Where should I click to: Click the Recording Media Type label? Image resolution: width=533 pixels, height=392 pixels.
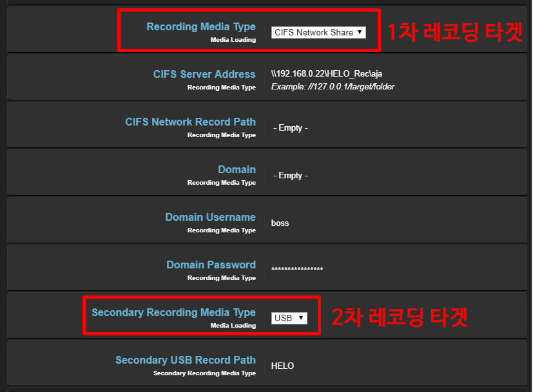(200, 27)
